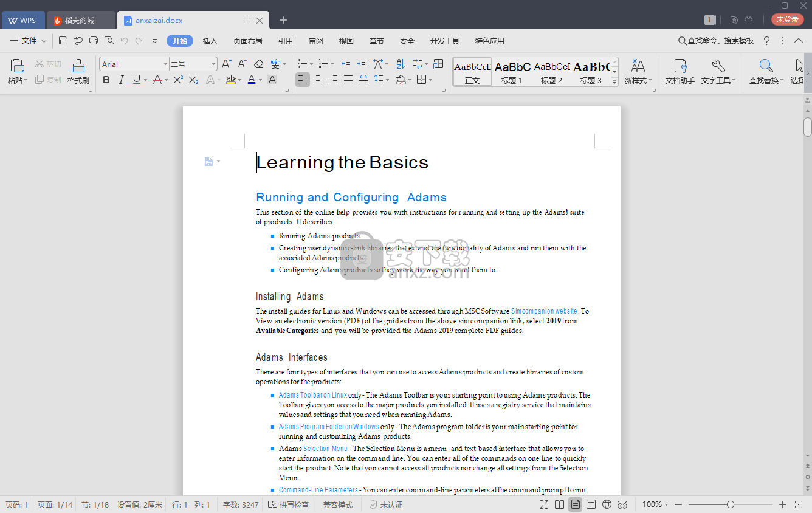Viewport: 812px width, 513px height.
Task: Switch to reading layout view
Action: click(x=560, y=504)
